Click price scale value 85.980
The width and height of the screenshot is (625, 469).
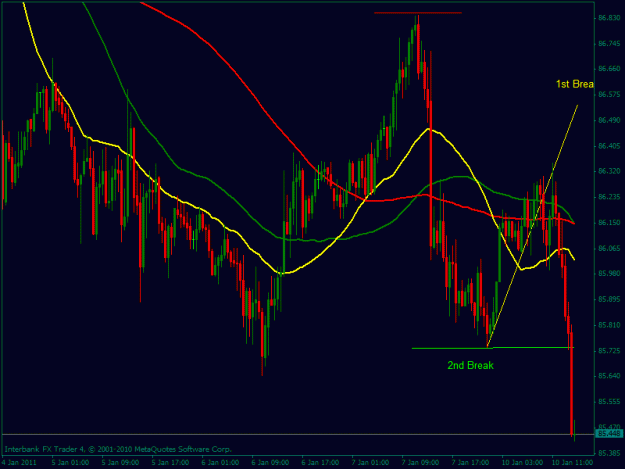point(609,273)
